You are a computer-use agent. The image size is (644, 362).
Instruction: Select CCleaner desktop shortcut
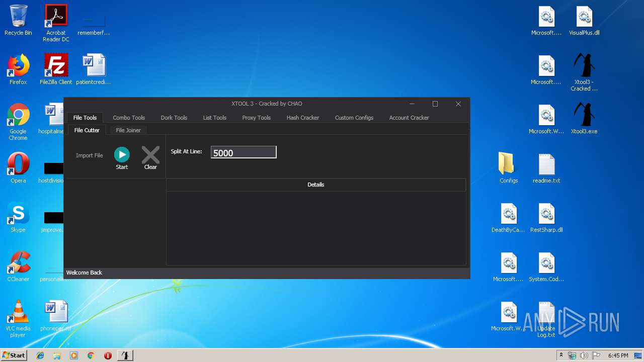(18, 267)
